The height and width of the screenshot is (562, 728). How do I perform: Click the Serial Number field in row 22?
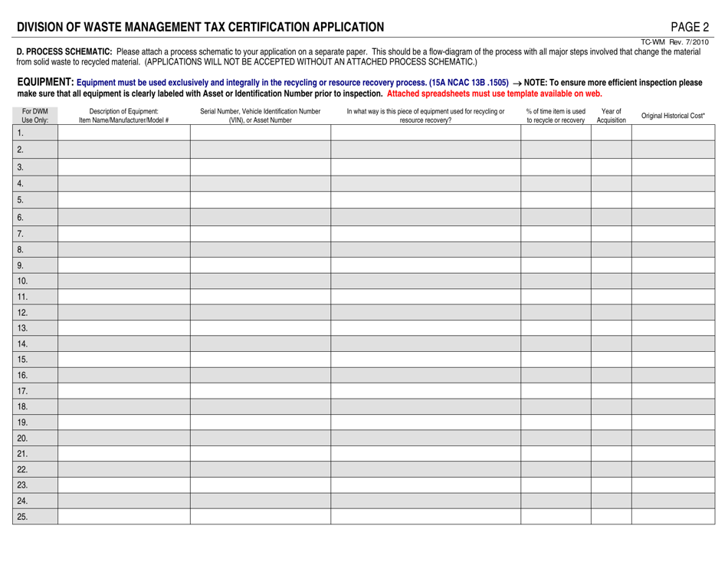(261, 469)
